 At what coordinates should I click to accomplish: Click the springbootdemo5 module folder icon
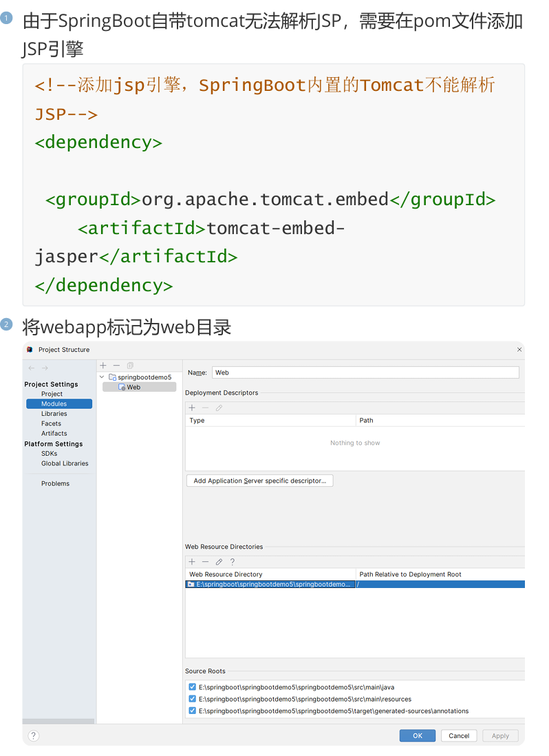tap(112, 377)
